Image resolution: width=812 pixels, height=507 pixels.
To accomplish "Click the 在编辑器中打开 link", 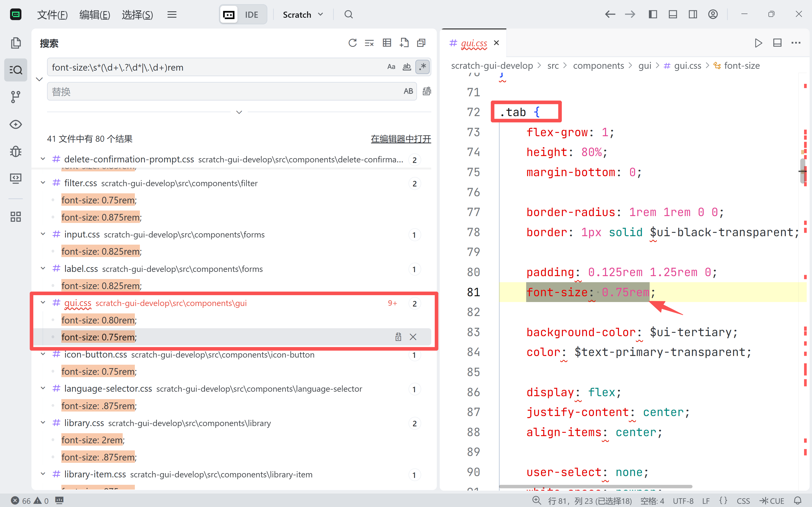I will coord(401,139).
